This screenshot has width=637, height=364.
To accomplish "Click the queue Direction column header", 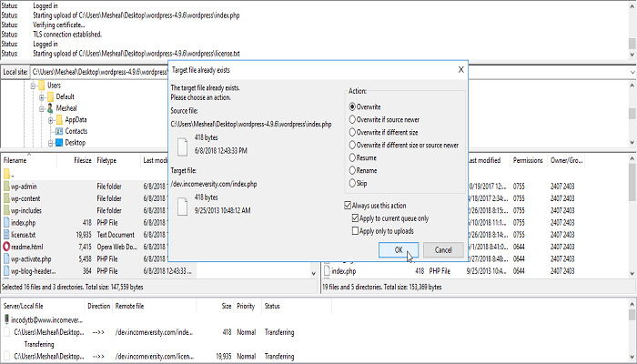I will [x=98, y=307].
